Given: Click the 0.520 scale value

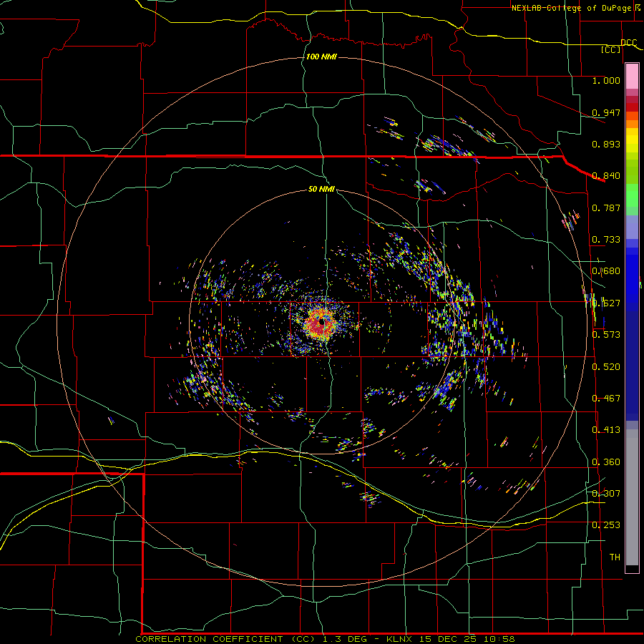Looking at the screenshot, I should pyautogui.click(x=606, y=366).
